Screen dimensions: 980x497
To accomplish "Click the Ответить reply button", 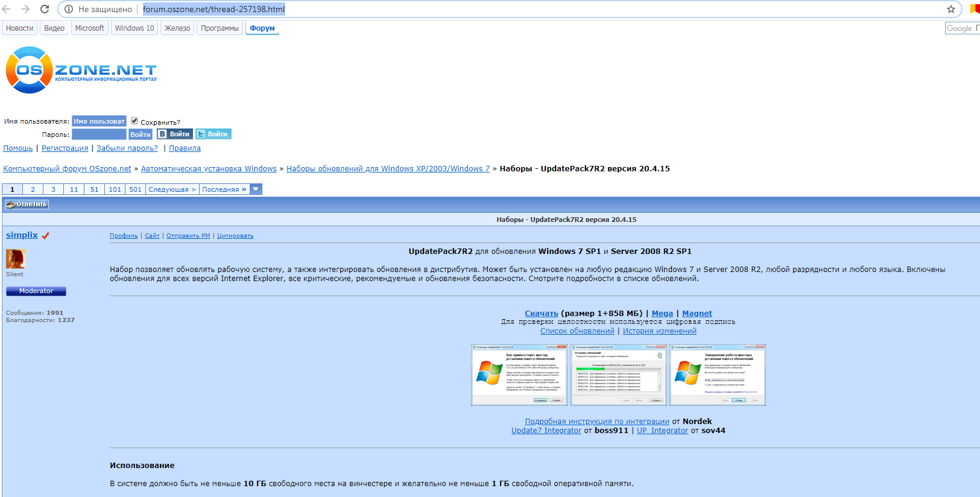I will (x=27, y=204).
